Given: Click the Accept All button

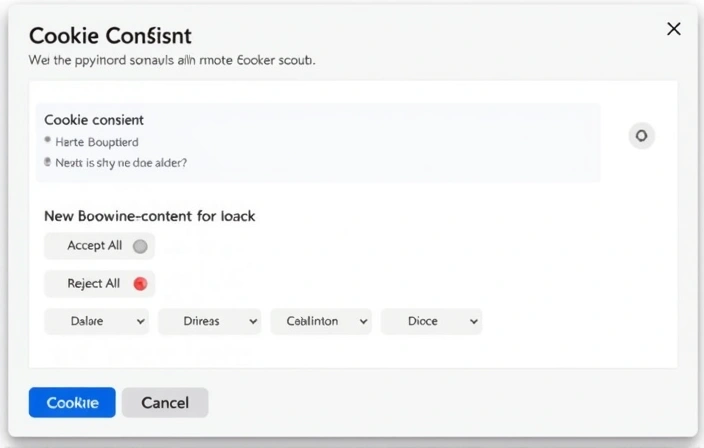Looking at the screenshot, I should (x=94, y=246).
